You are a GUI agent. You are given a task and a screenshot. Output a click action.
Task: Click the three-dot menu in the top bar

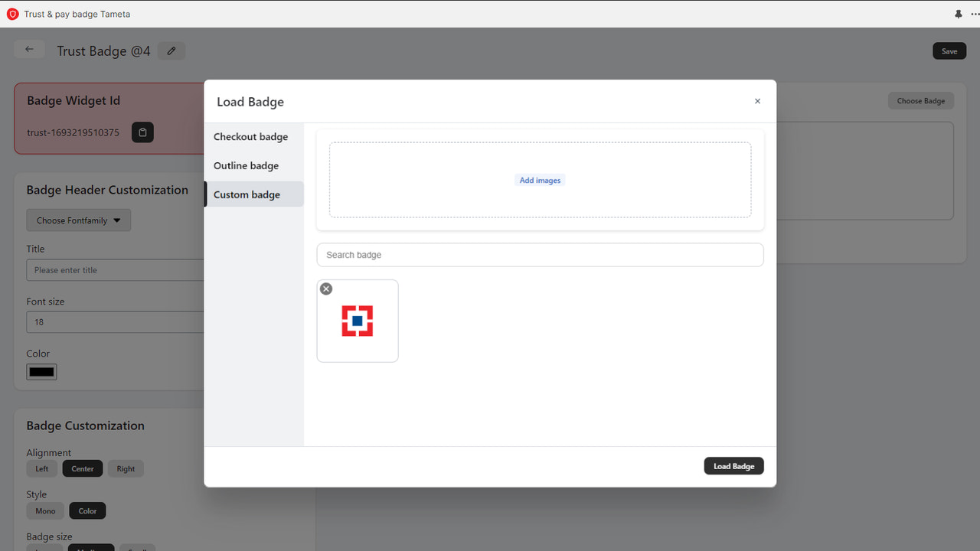point(975,14)
